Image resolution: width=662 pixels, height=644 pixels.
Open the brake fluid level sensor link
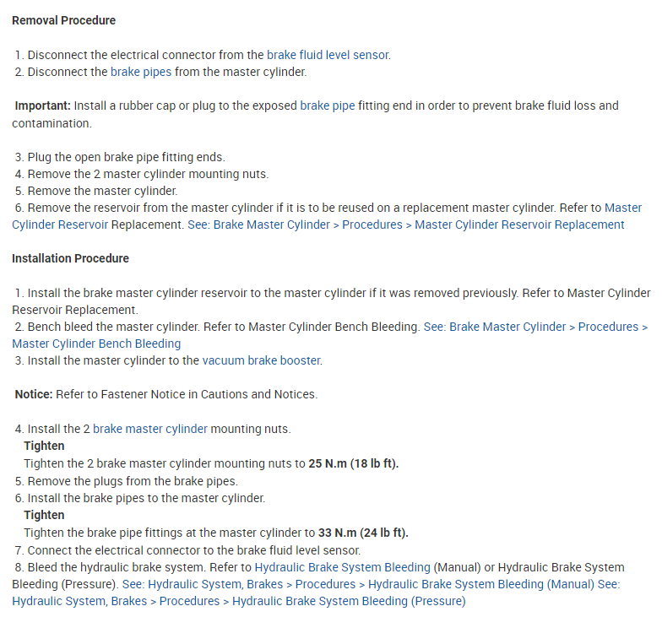[328, 55]
